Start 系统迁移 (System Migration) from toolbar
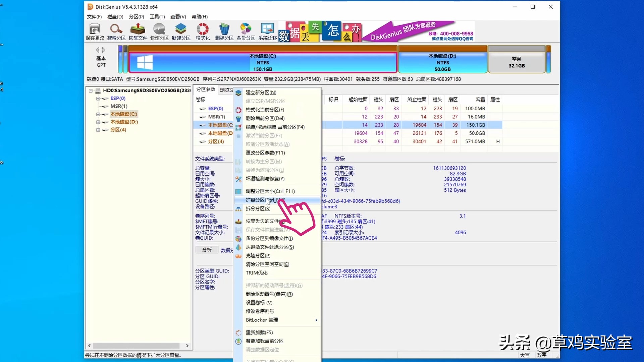 tap(267, 31)
